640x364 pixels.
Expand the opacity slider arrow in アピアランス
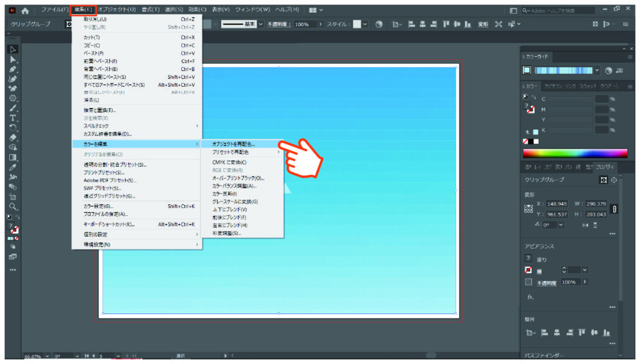click(x=585, y=282)
